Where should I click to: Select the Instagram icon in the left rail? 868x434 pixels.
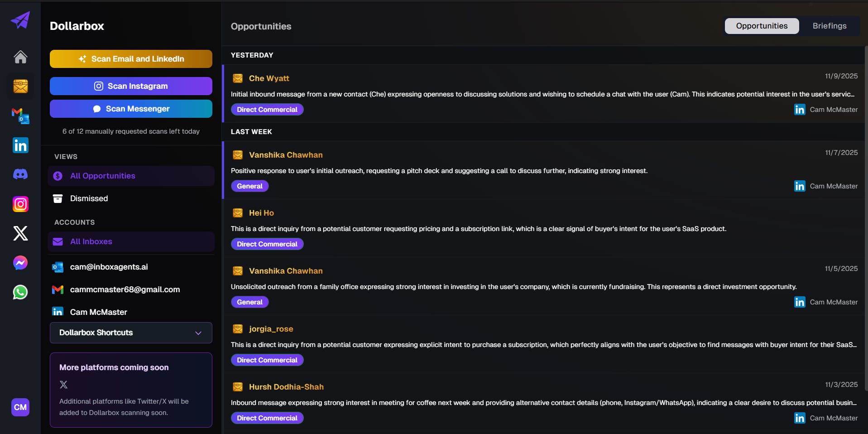[x=20, y=204]
